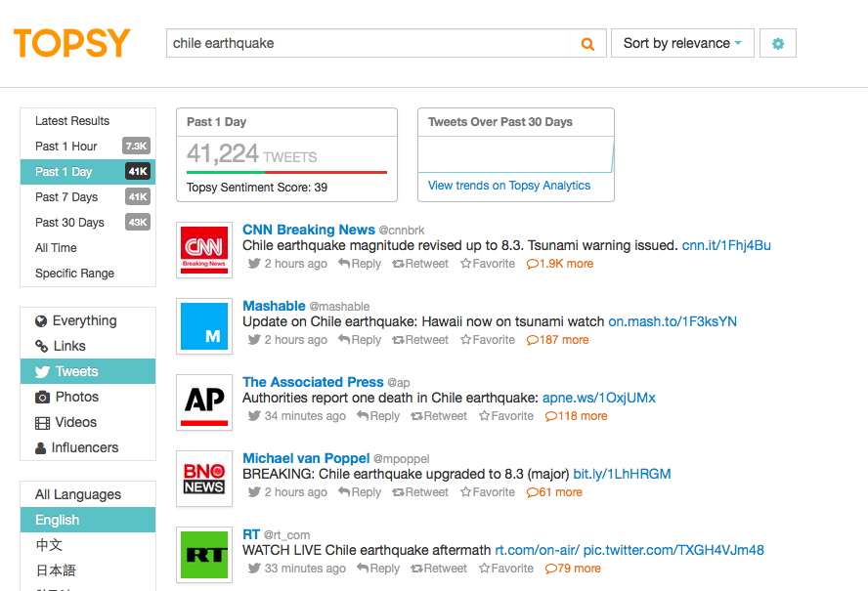
Task: Select the Past 7 Days filter
Action: (88, 197)
